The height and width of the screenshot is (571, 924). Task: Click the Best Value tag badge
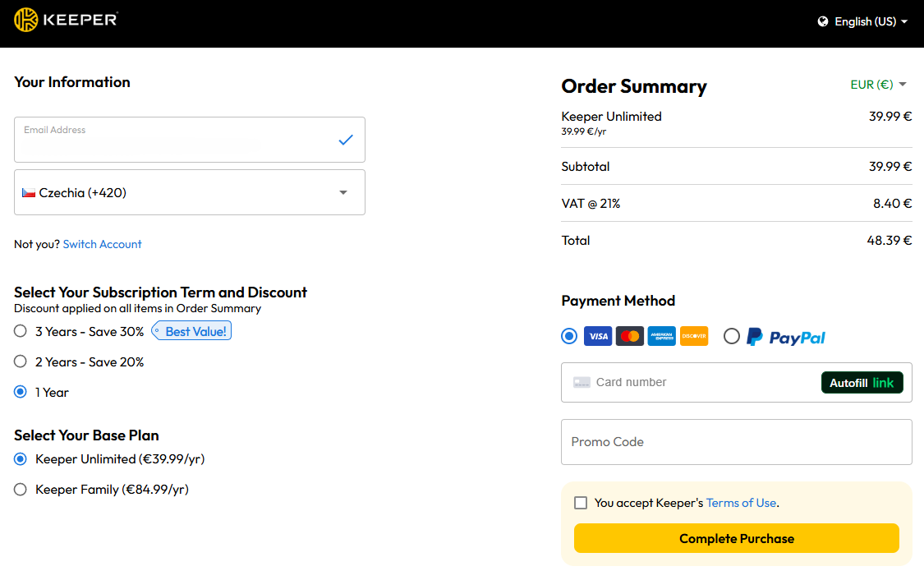[x=191, y=331]
